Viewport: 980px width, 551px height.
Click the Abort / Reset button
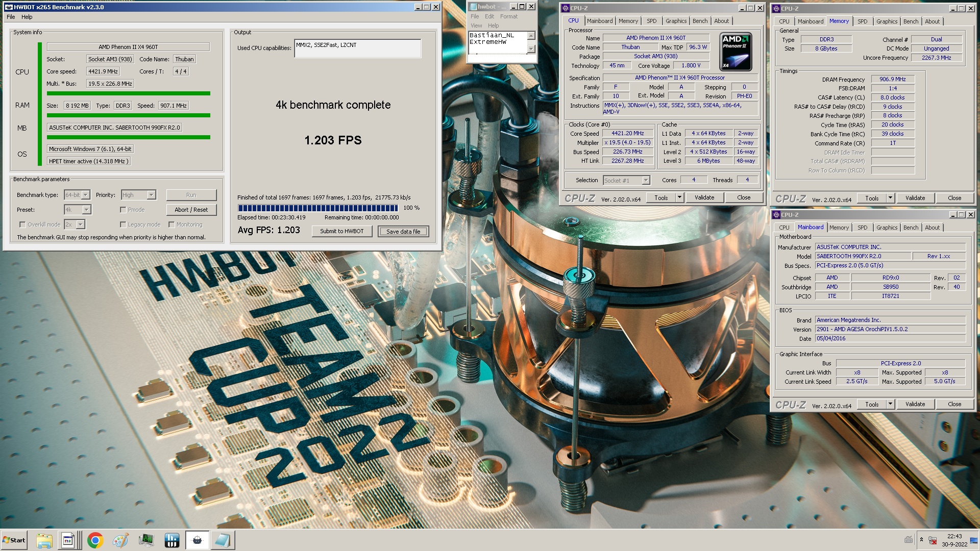coord(191,210)
